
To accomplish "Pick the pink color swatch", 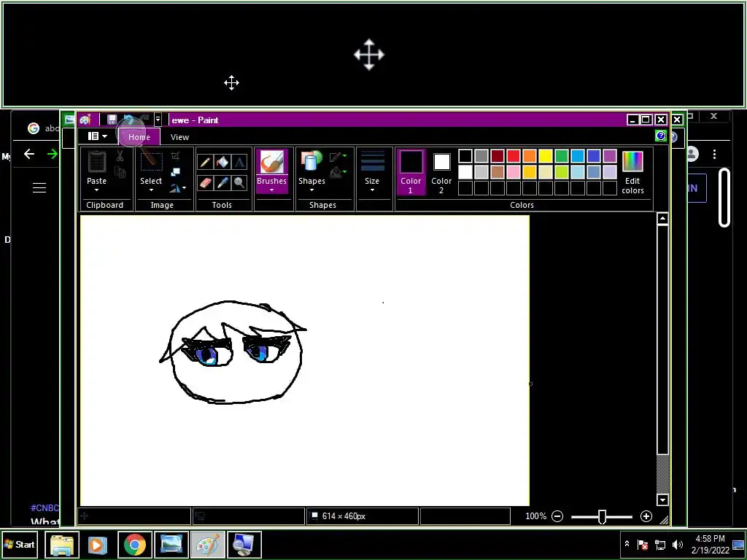I will pos(514,172).
